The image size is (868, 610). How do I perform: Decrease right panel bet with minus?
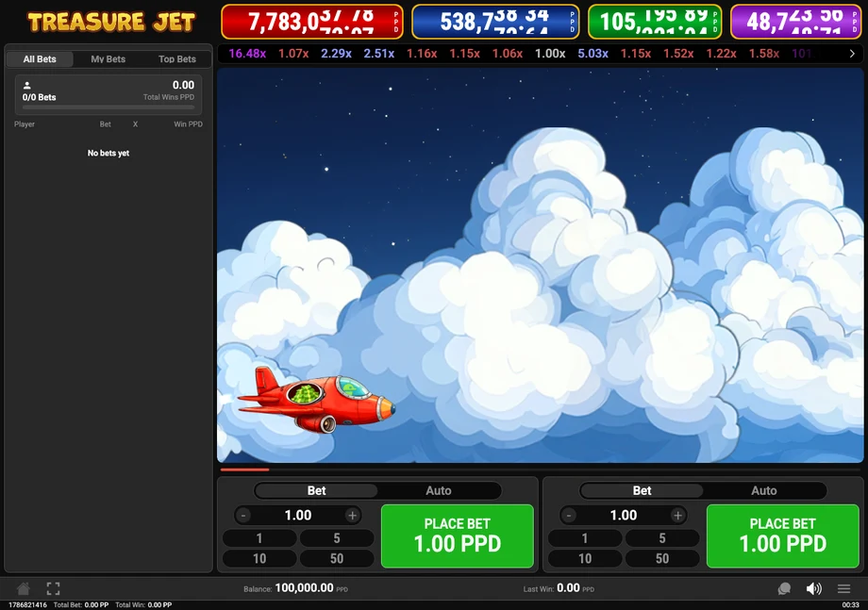click(x=569, y=516)
